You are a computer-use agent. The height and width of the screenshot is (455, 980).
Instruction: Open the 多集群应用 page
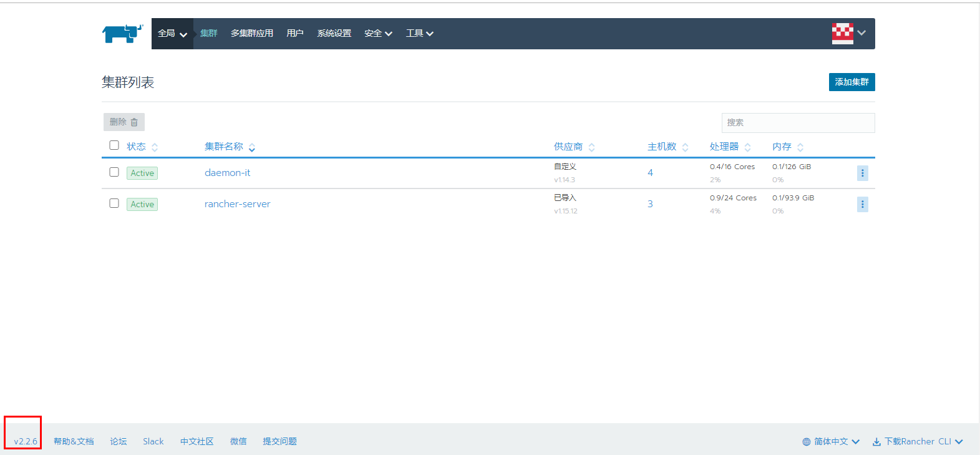(x=252, y=34)
